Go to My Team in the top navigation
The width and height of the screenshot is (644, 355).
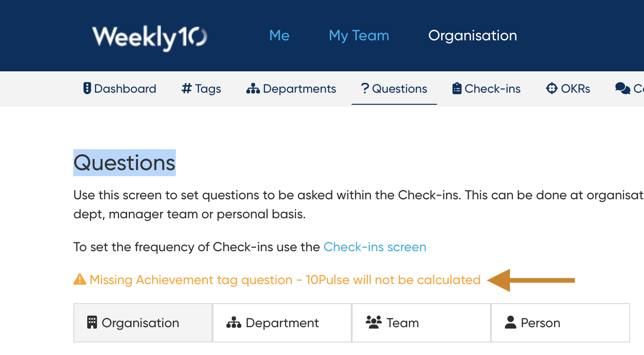[359, 36]
